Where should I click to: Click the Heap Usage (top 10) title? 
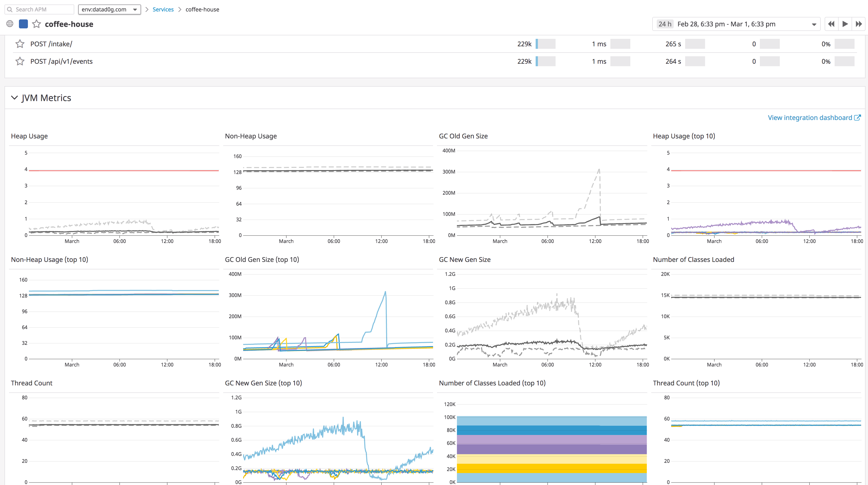point(684,136)
